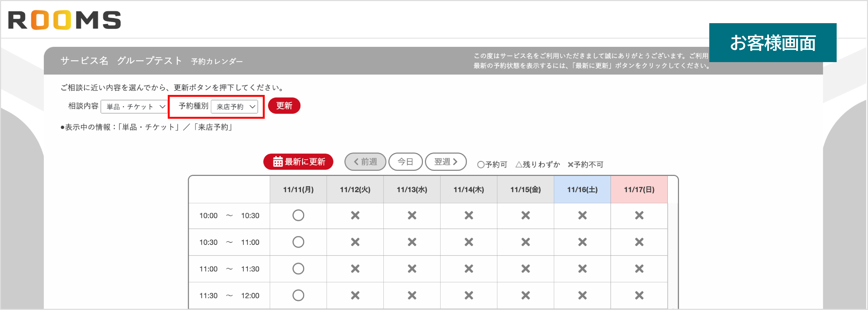Select the ○ available slot on 11/11 at 10:00

[x=298, y=215]
